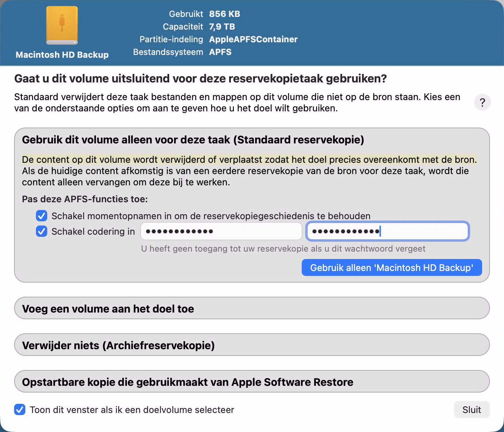This screenshot has width=504, height=432.
Task: Click the APFS Bestandssysteem value
Action: click(220, 52)
